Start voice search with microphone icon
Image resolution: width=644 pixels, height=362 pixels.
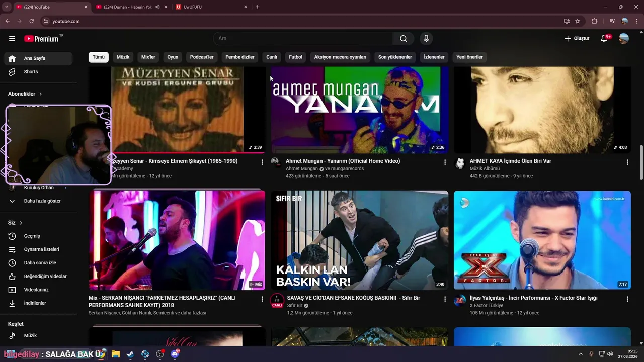pyautogui.click(x=426, y=39)
